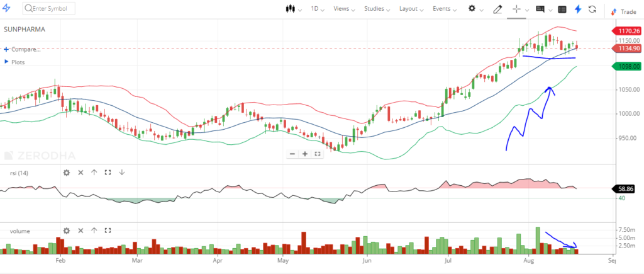
Task: Click the fullscreen icon beside zoom buttons
Action: click(x=317, y=154)
